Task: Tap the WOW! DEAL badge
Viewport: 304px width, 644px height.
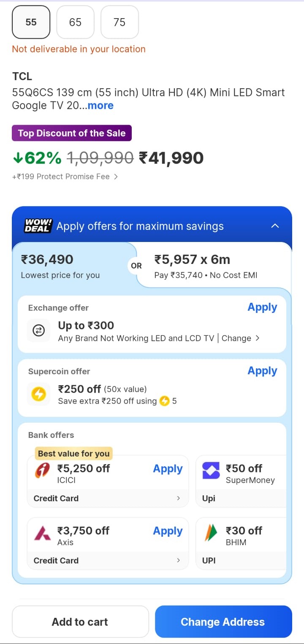Action: coord(38,226)
